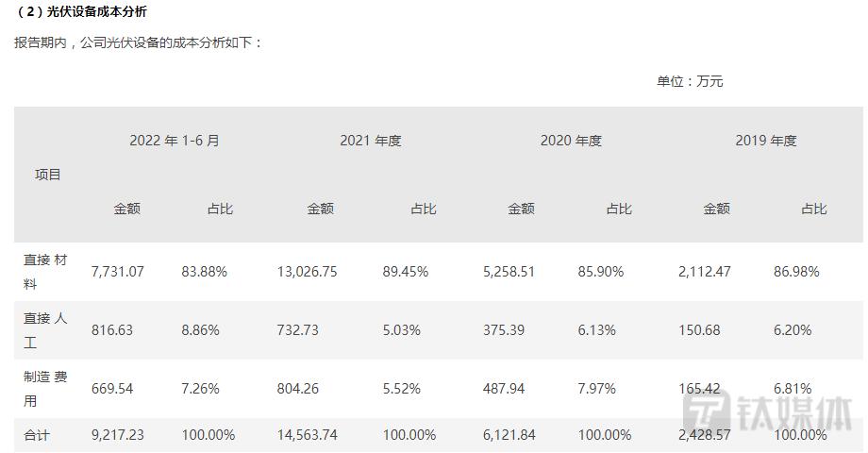Click the 制造费用 row label
Screen dimensions: 868x453
45,389
